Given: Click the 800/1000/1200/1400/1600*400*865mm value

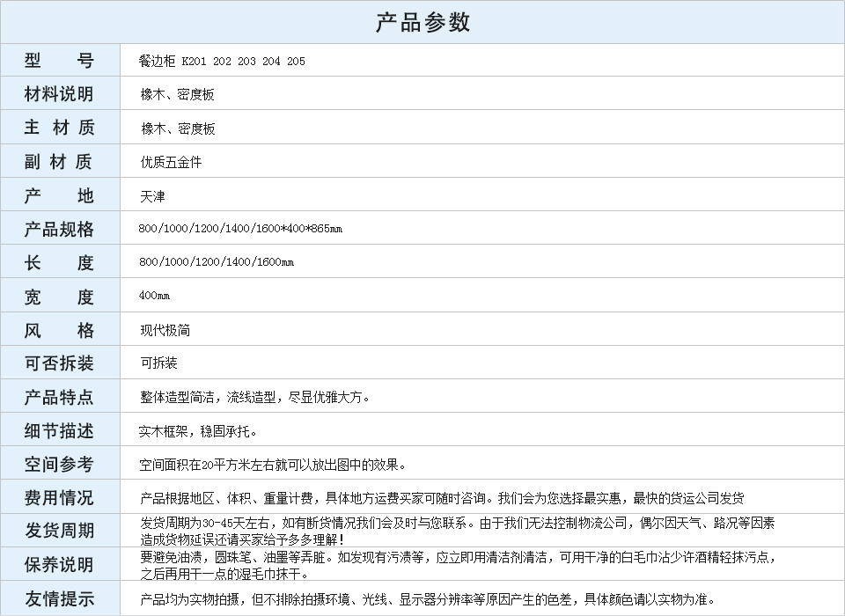Looking at the screenshot, I should [x=240, y=228].
